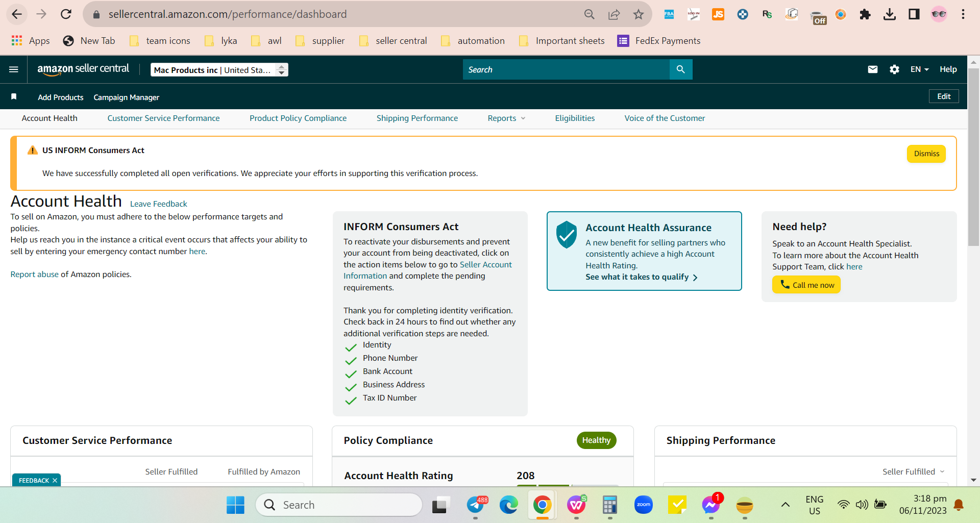The width and height of the screenshot is (980, 523).
Task: Click Report abuse link
Action: click(35, 275)
